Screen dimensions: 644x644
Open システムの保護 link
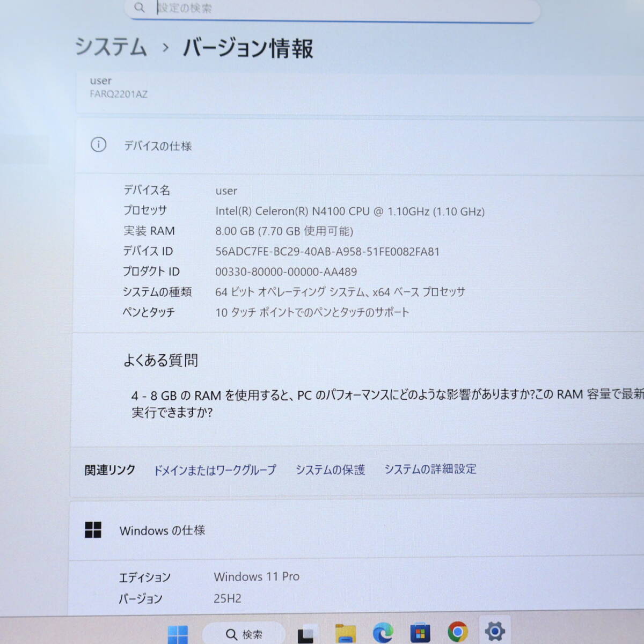tap(330, 470)
